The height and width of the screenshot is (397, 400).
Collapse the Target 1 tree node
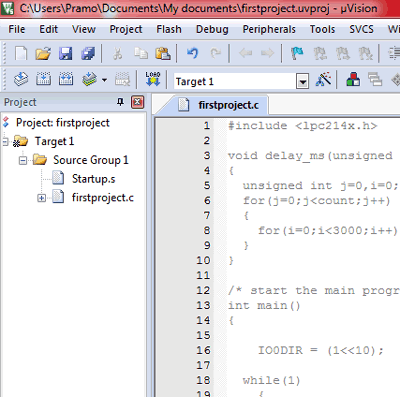coord(5,141)
